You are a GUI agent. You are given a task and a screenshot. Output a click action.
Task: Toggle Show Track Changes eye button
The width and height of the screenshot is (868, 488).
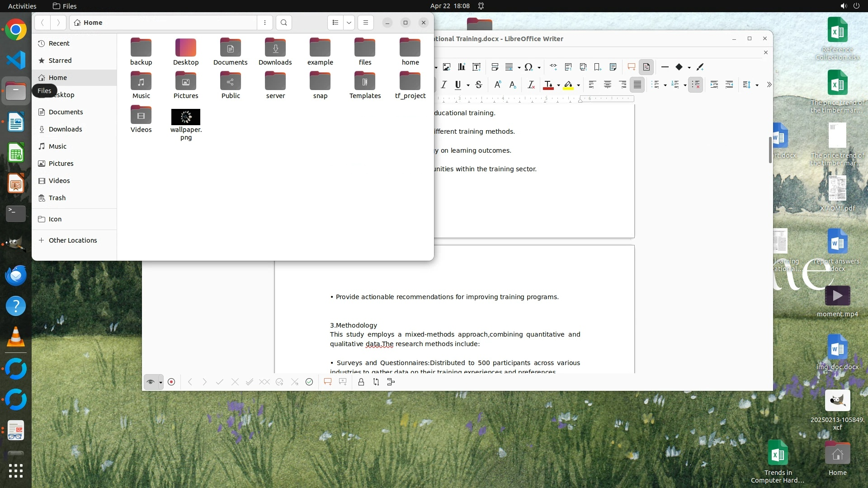click(x=151, y=382)
